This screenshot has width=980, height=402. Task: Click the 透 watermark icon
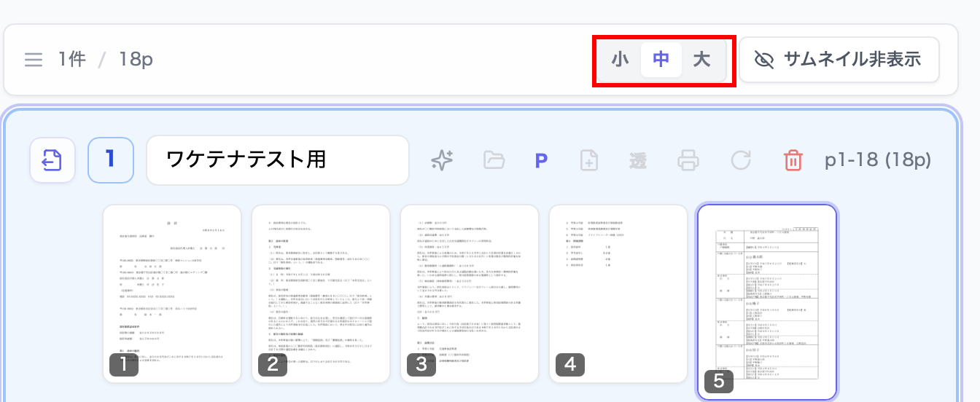click(x=638, y=160)
